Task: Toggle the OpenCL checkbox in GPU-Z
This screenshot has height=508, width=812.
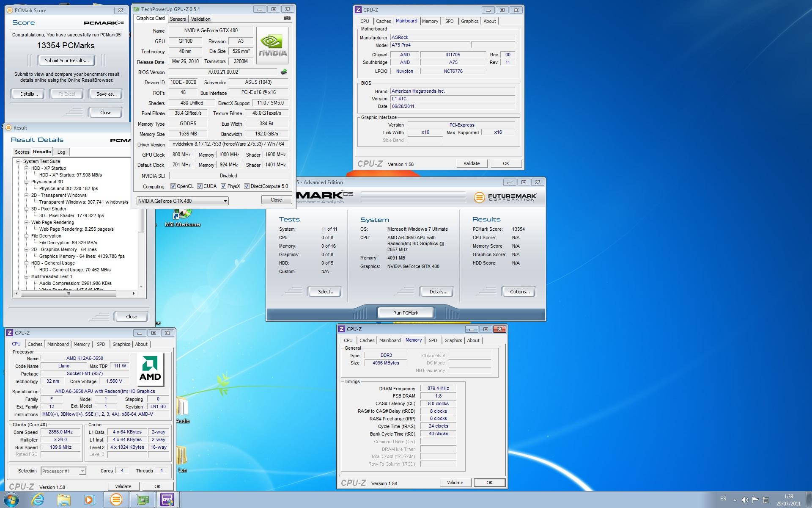Action: pyautogui.click(x=173, y=186)
